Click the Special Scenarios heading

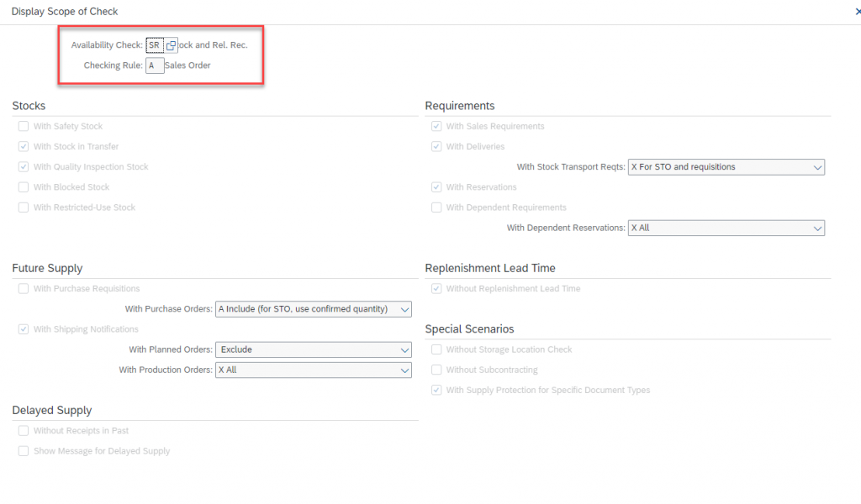coord(469,329)
